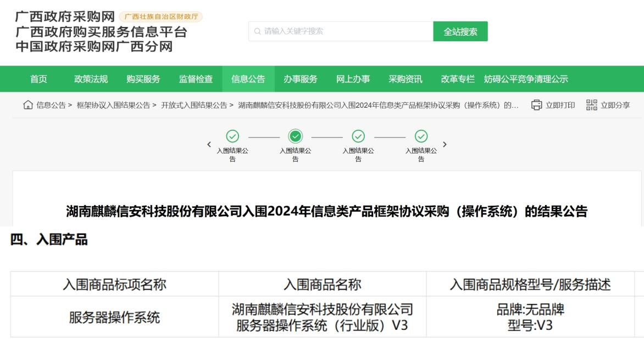Show next steps with the right chevron
This screenshot has height=353, width=644.
click(445, 144)
